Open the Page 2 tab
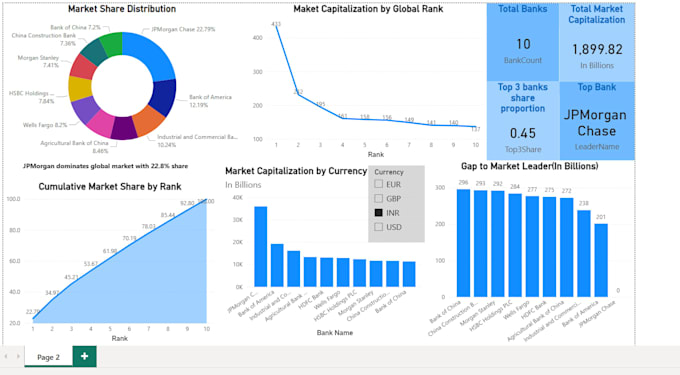Viewport: 680px width, 375px height. coord(48,357)
